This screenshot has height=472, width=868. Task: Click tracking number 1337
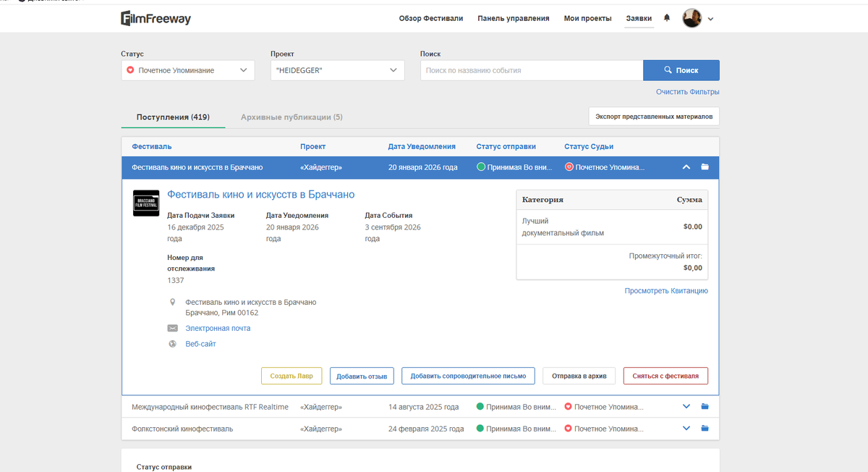coord(176,280)
